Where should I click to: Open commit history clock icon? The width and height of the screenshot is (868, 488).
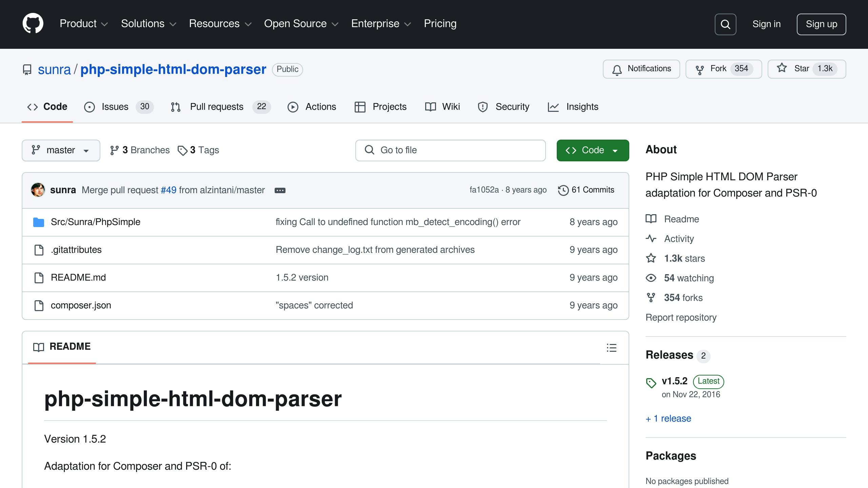point(563,190)
